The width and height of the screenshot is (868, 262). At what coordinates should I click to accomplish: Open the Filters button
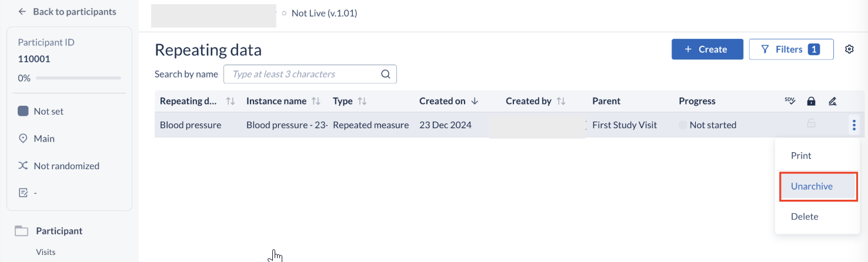click(x=791, y=49)
